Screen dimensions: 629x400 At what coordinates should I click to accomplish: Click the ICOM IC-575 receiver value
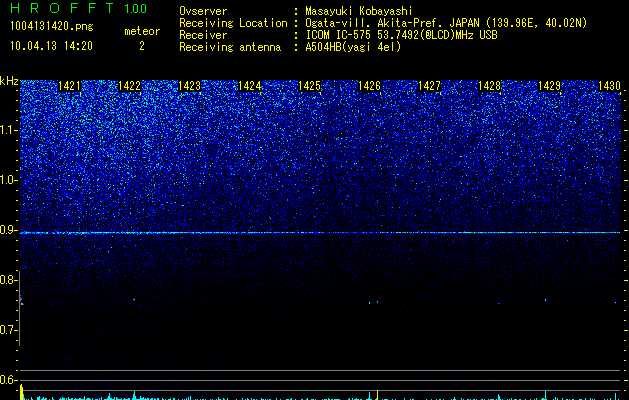click(x=401, y=36)
